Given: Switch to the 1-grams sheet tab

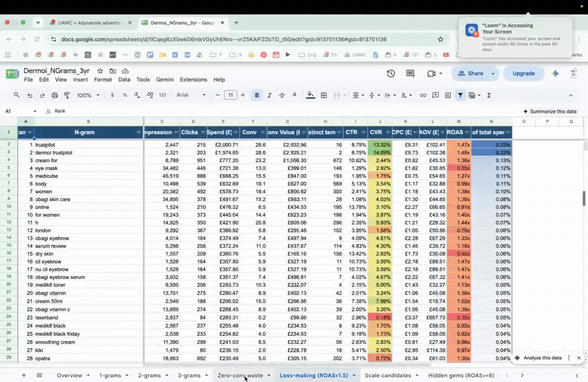Looking at the screenshot, I should pyautogui.click(x=110, y=375).
